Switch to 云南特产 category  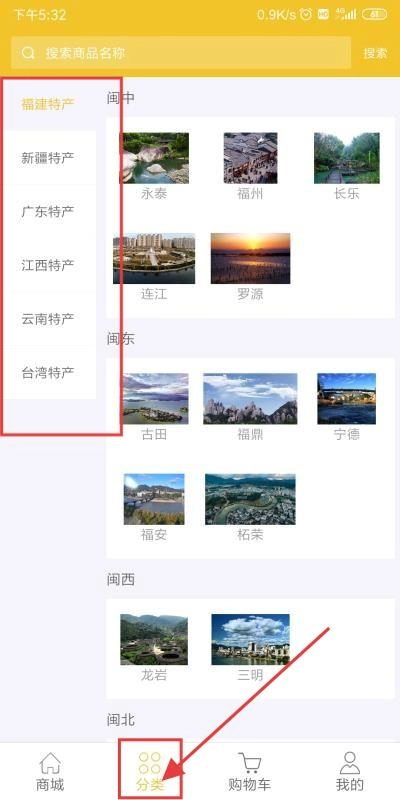coord(48,319)
